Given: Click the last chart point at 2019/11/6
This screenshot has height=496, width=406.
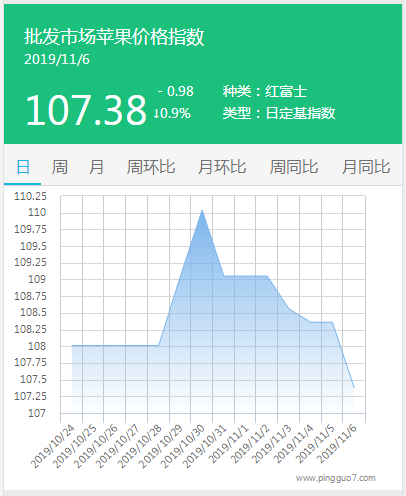Looking at the screenshot, I should pos(354,388).
